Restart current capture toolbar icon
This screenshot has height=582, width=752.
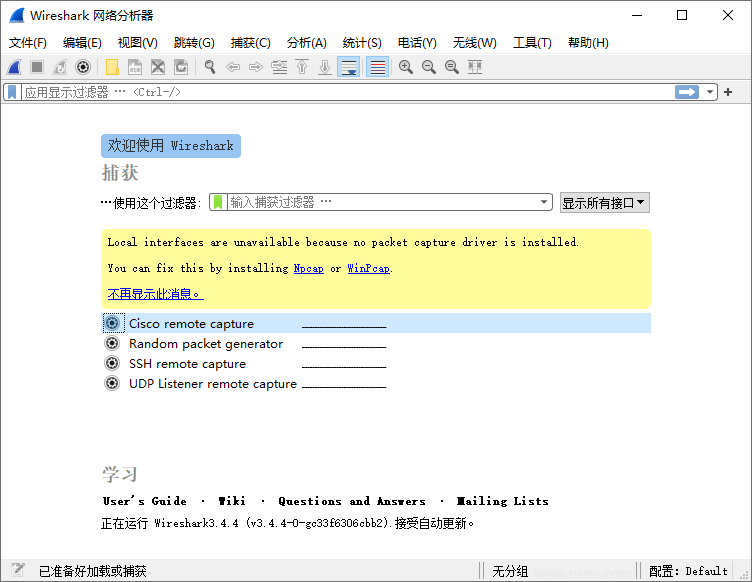pyautogui.click(x=60, y=67)
